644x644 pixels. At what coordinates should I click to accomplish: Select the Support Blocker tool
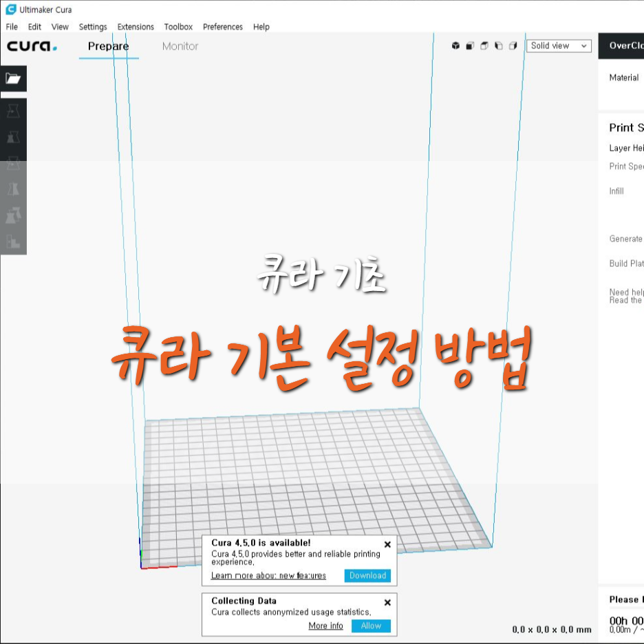click(x=13, y=241)
